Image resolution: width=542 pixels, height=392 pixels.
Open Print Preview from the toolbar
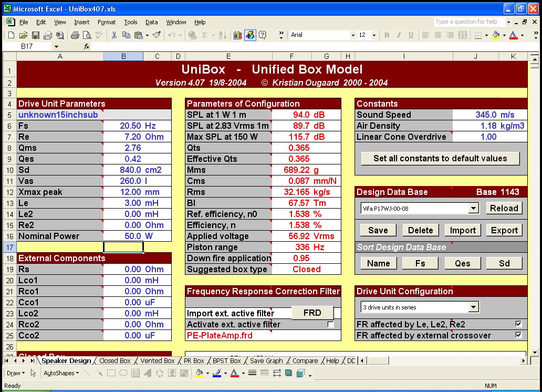click(x=87, y=35)
